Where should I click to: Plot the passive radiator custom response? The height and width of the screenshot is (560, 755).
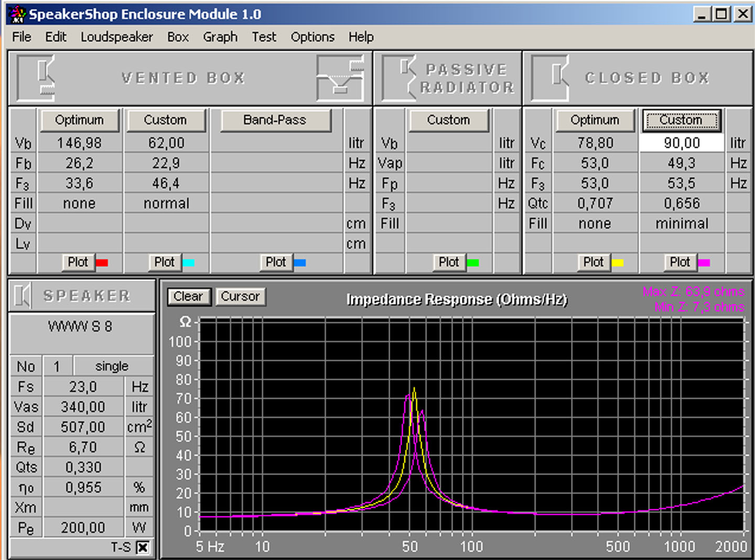point(448,262)
